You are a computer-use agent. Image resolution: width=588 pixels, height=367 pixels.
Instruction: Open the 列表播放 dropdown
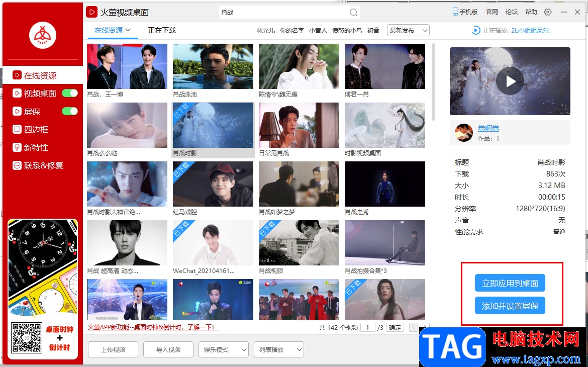(x=279, y=350)
